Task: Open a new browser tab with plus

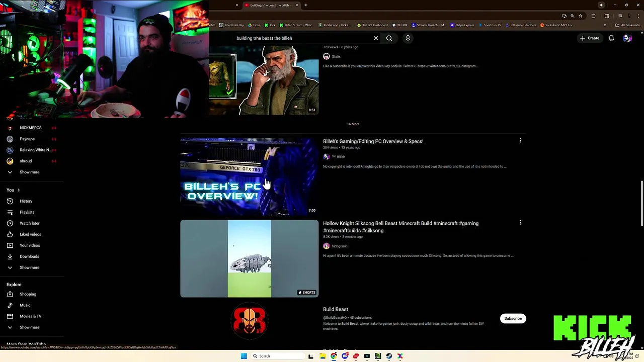Action: pos(305,5)
